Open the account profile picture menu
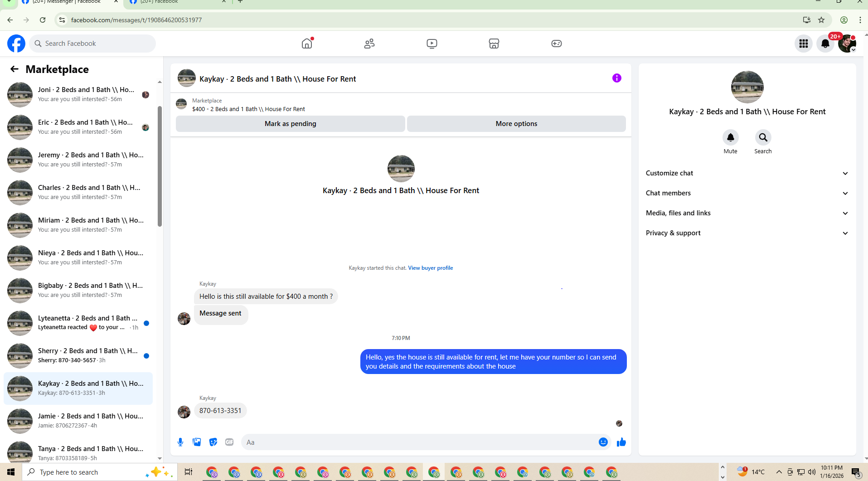 847,44
